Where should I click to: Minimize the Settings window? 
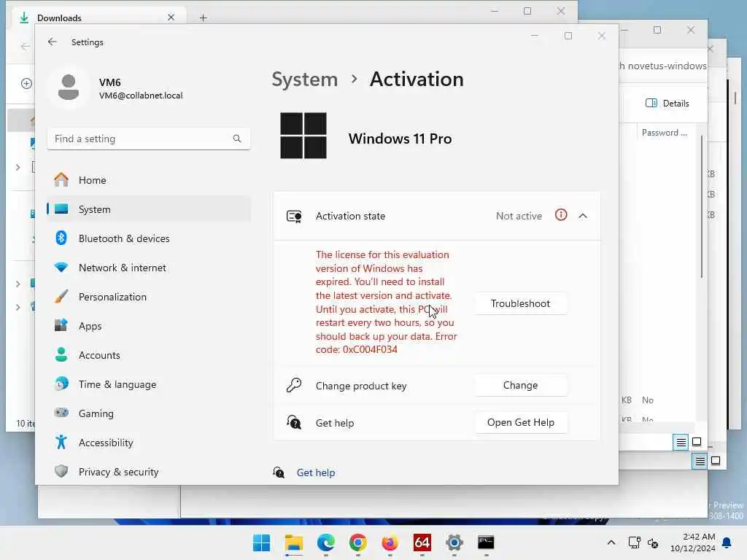(535, 36)
